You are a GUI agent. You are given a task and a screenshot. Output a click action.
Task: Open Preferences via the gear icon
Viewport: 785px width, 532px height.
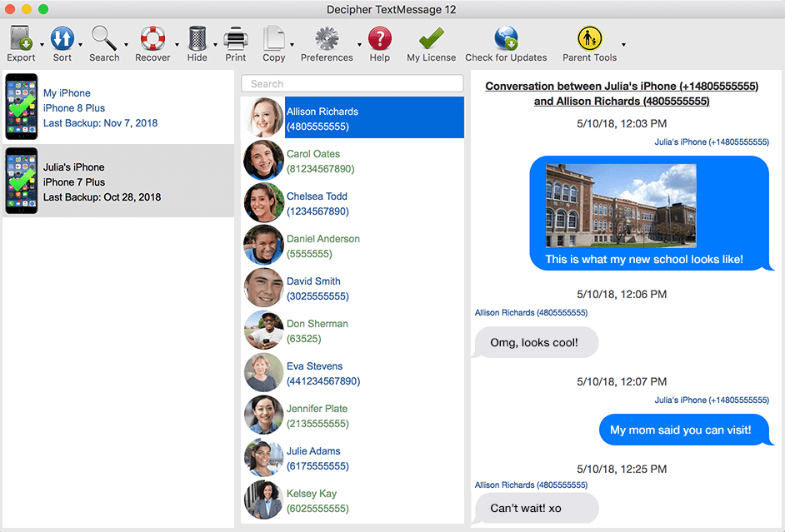point(325,37)
